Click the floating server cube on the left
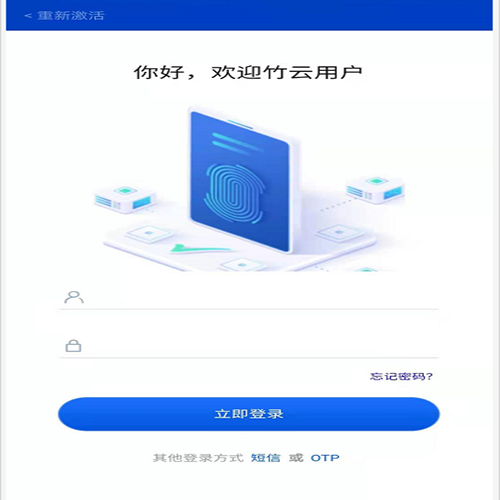 click(125, 199)
